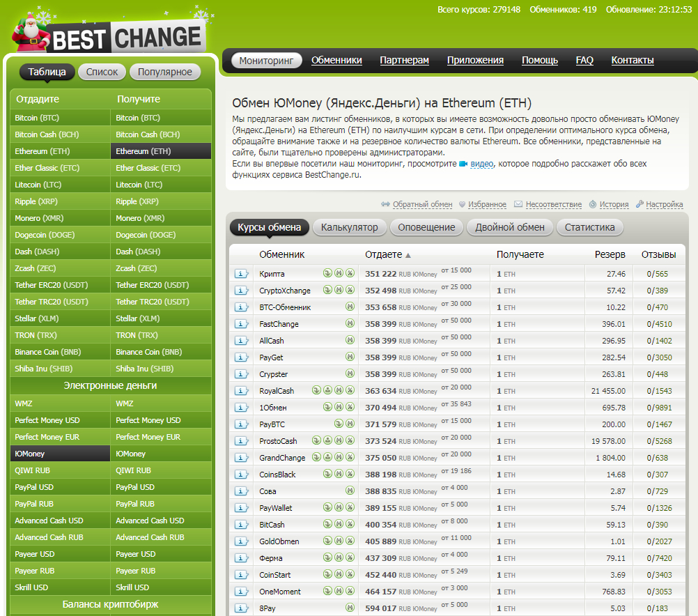Open the Двойной обмен tab
Image resolution: width=698 pixels, height=616 pixels.
[510, 227]
